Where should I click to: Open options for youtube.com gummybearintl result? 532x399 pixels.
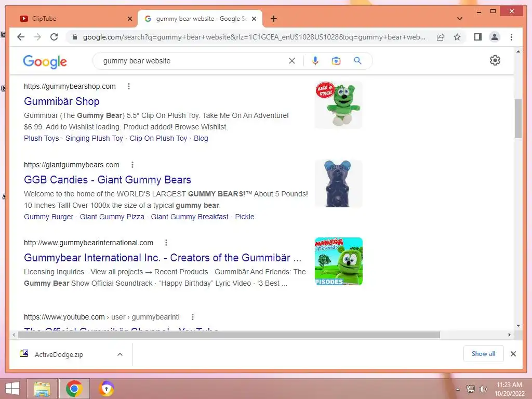(192, 317)
